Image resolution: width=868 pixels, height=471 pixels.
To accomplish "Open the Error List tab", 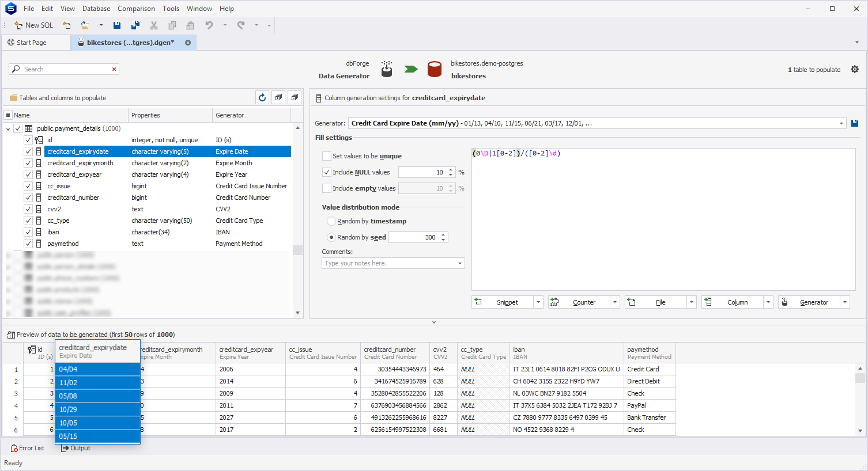I will [28, 448].
